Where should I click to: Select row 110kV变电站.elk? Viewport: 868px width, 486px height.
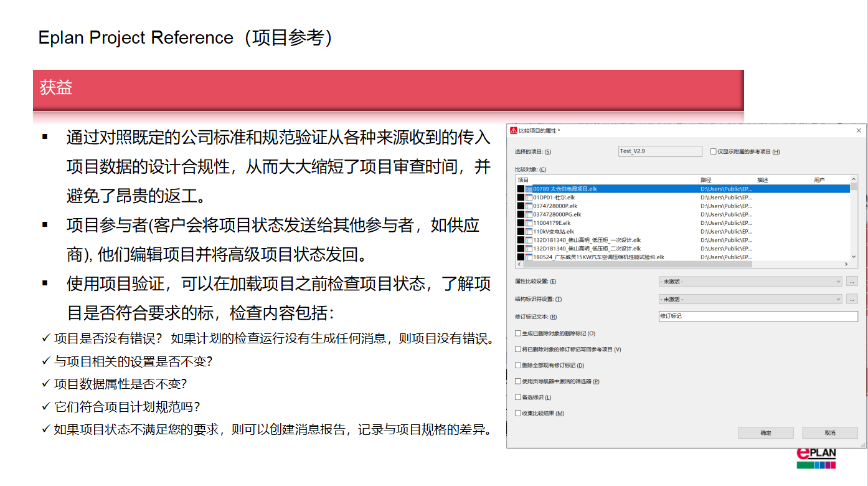(x=683, y=231)
